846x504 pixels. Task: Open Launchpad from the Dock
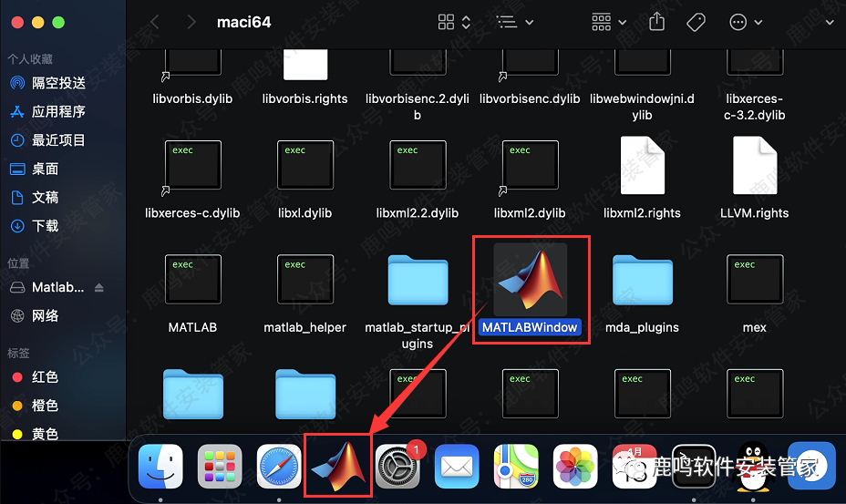220,468
